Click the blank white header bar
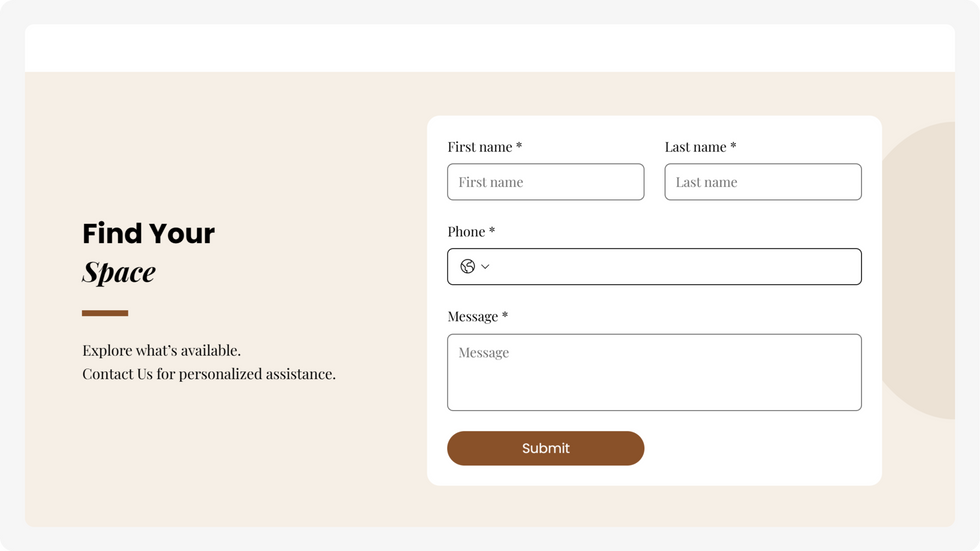 pos(490,48)
